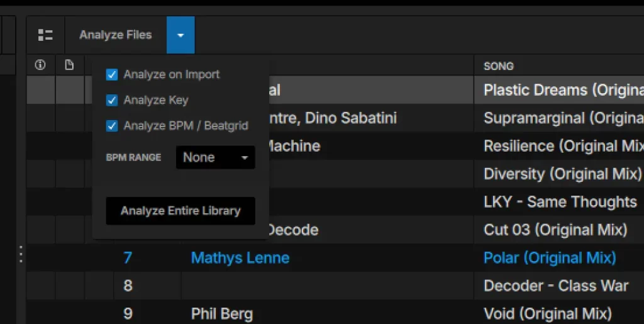The width and height of the screenshot is (644, 324).
Task: Disable the Analyze on Import checkbox
Action: tap(112, 75)
